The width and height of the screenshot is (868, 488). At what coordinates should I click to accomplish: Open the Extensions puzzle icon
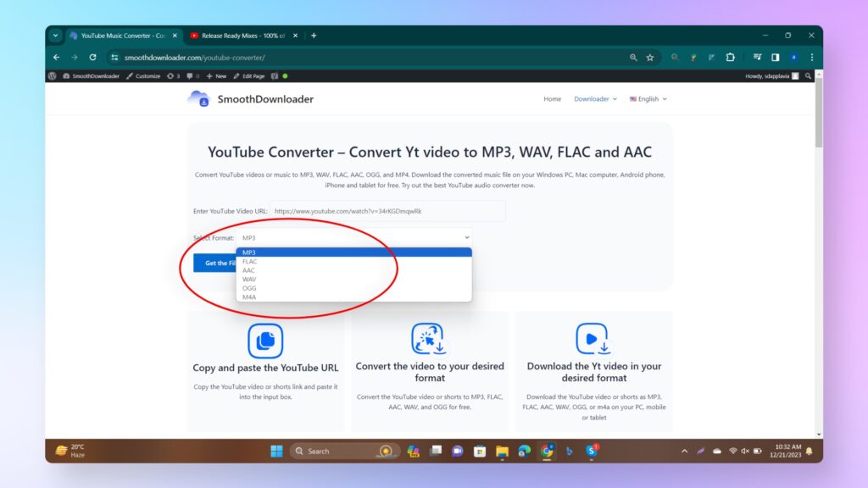click(730, 58)
